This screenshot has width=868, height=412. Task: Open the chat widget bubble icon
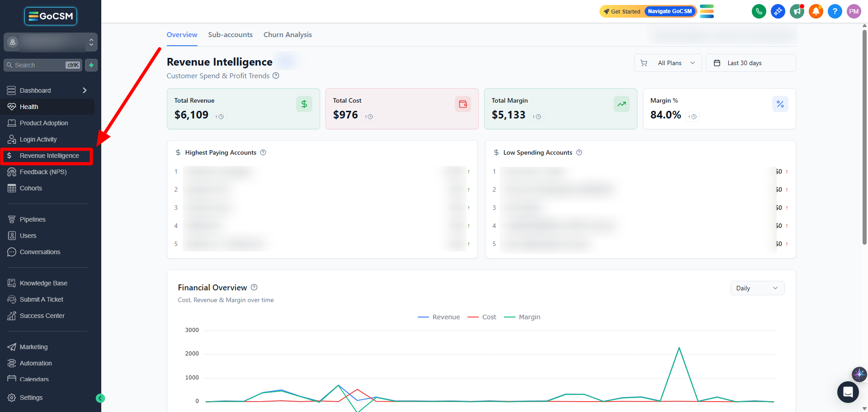point(848,392)
